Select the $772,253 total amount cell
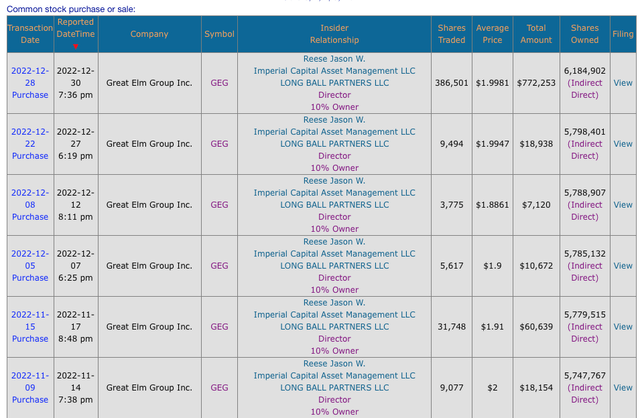Viewport: 640px width, 418px height. (536, 83)
